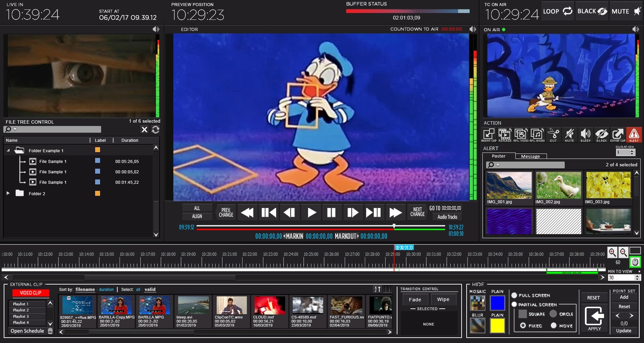Screen dimensions: 644x343
Task: Expand the Folder 2 tree item
Action: coord(8,194)
